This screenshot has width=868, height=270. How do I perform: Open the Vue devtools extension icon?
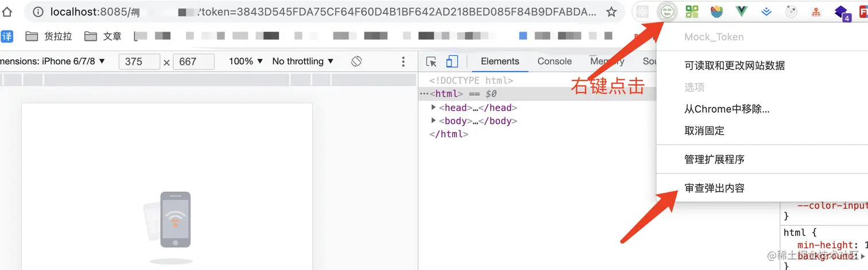click(741, 11)
